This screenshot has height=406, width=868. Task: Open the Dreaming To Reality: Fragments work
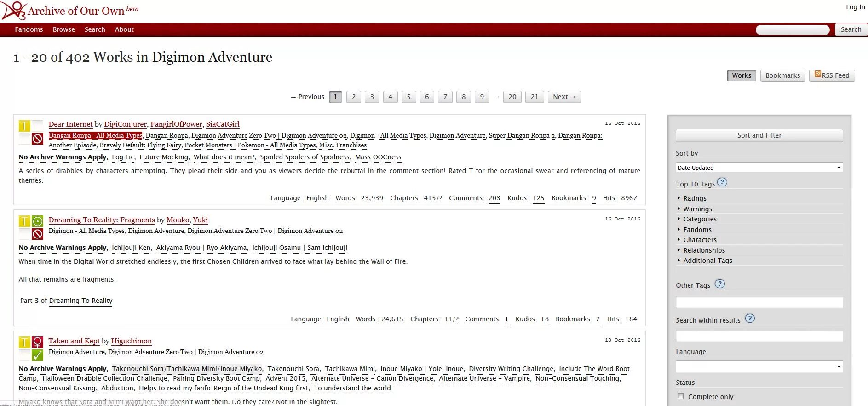pyautogui.click(x=102, y=220)
